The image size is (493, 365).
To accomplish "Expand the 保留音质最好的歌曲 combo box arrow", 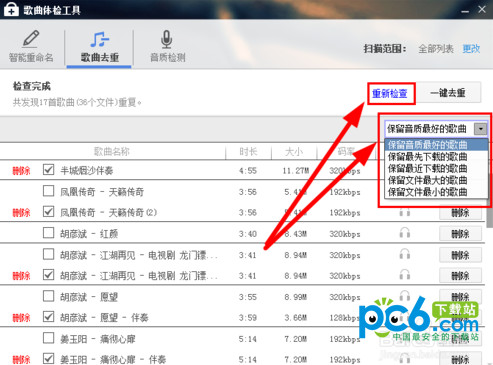I will [480, 129].
